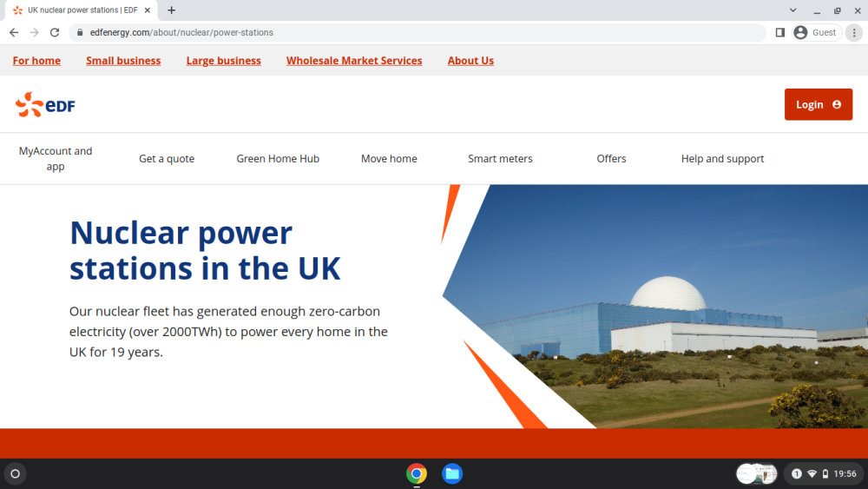
Task: Open a new tab with plus
Action: tap(172, 10)
